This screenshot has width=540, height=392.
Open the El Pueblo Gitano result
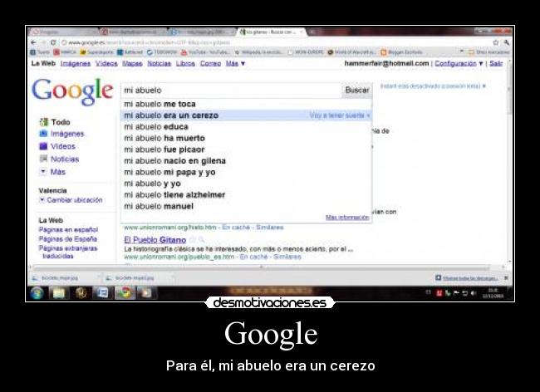(x=155, y=240)
